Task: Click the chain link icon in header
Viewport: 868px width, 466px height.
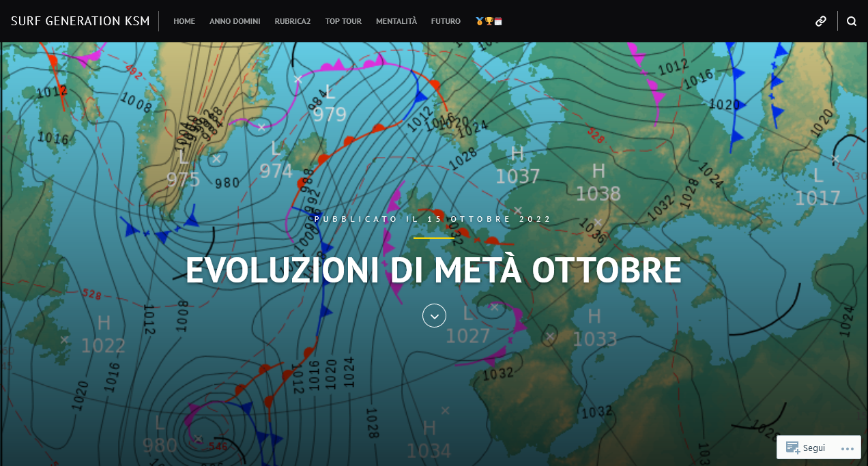Action: click(x=821, y=21)
